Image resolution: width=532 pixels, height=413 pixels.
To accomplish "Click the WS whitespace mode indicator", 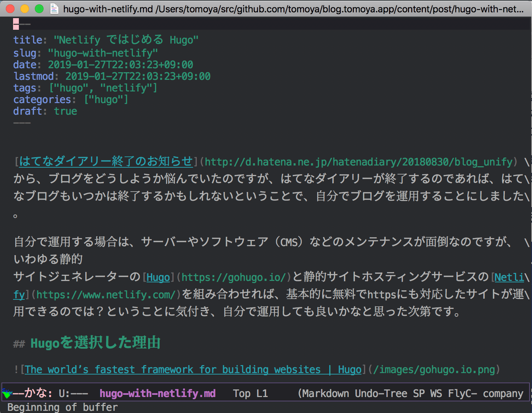I will click(x=436, y=393).
